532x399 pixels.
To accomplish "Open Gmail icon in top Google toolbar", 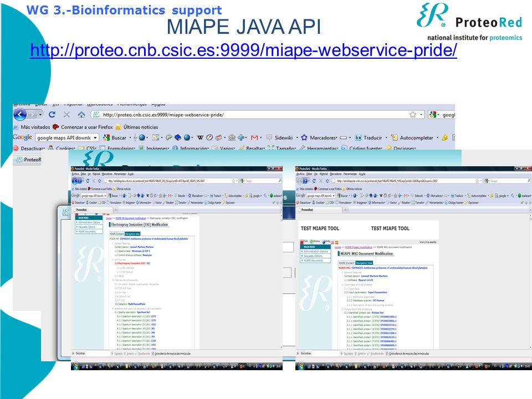I will point(254,137).
